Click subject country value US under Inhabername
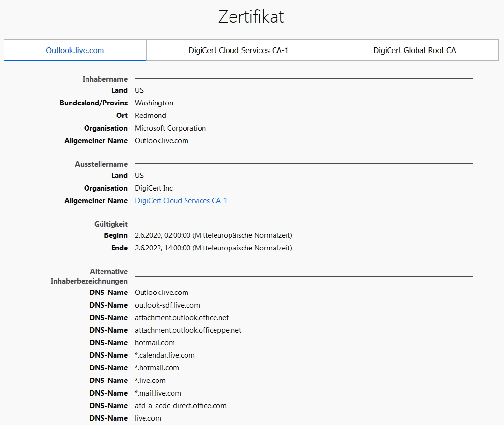This screenshot has width=504, height=425. pyautogui.click(x=139, y=90)
